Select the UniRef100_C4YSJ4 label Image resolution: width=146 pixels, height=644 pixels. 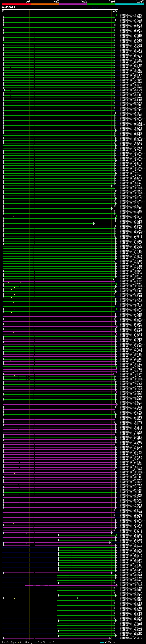[x=131, y=349]
